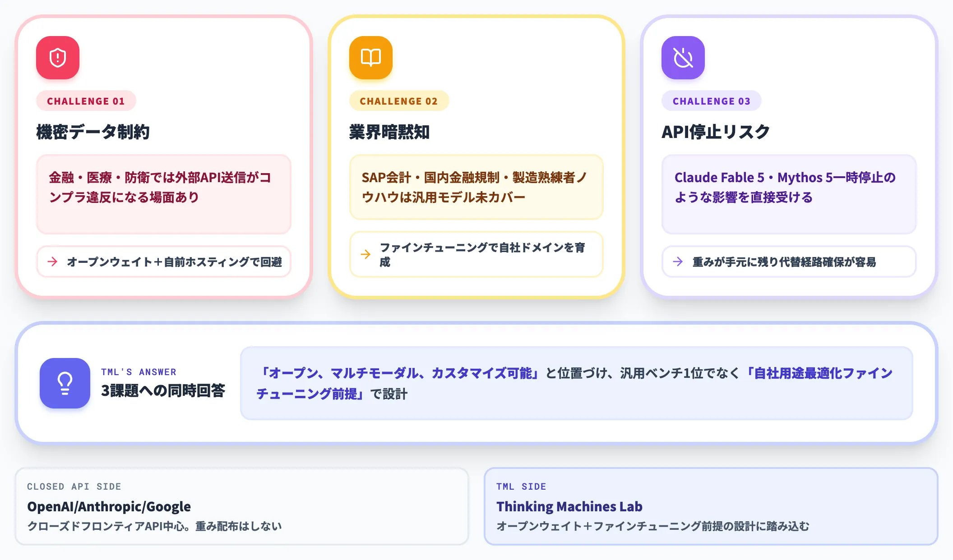Click the クローズドフロンティアAPI中心 description line
953x560 pixels.
[154, 526]
